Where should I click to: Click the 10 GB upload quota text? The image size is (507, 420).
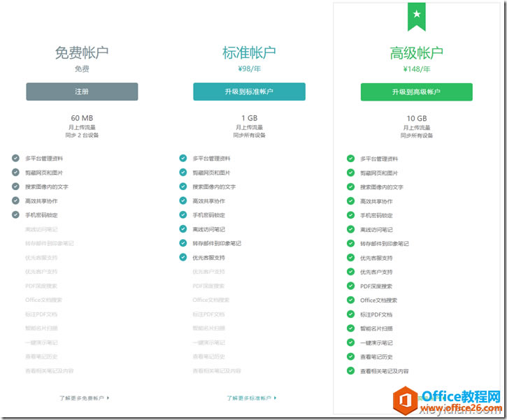(417, 118)
